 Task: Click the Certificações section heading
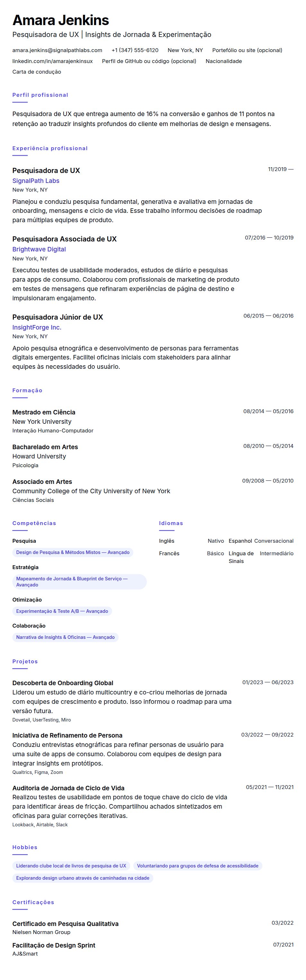33,903
